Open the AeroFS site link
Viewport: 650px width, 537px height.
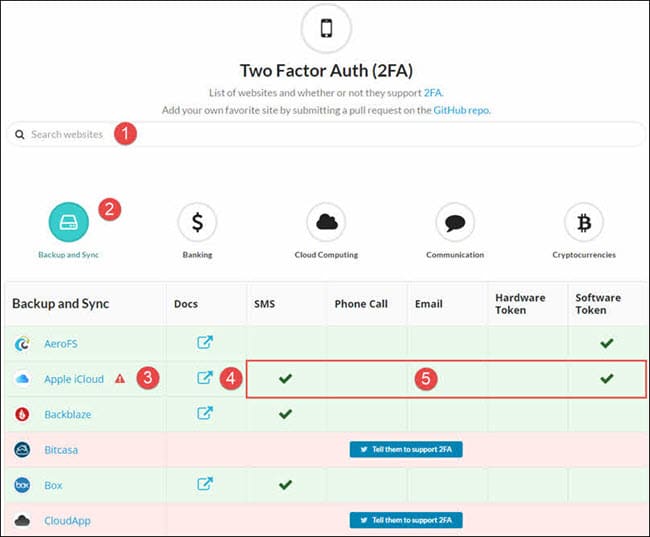pyautogui.click(x=61, y=344)
